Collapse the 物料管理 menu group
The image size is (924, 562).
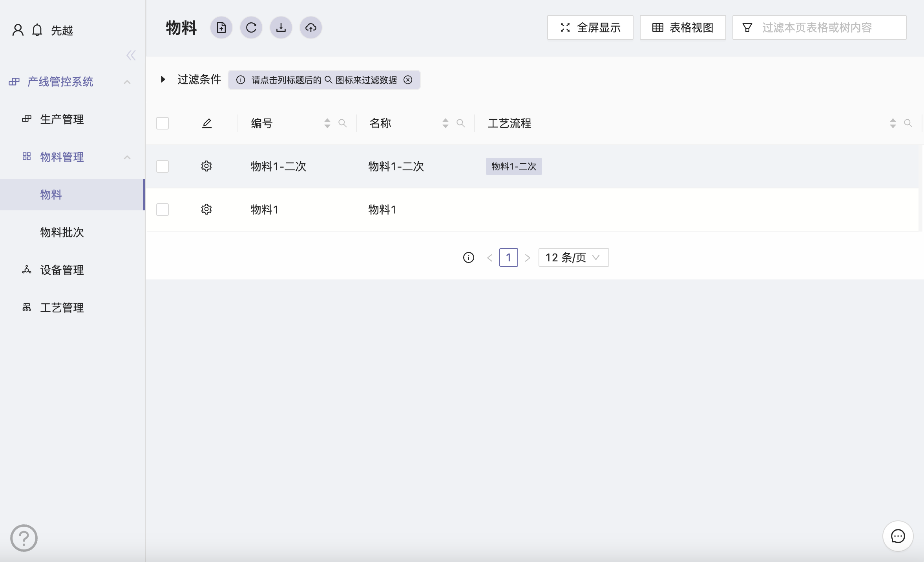[127, 157]
